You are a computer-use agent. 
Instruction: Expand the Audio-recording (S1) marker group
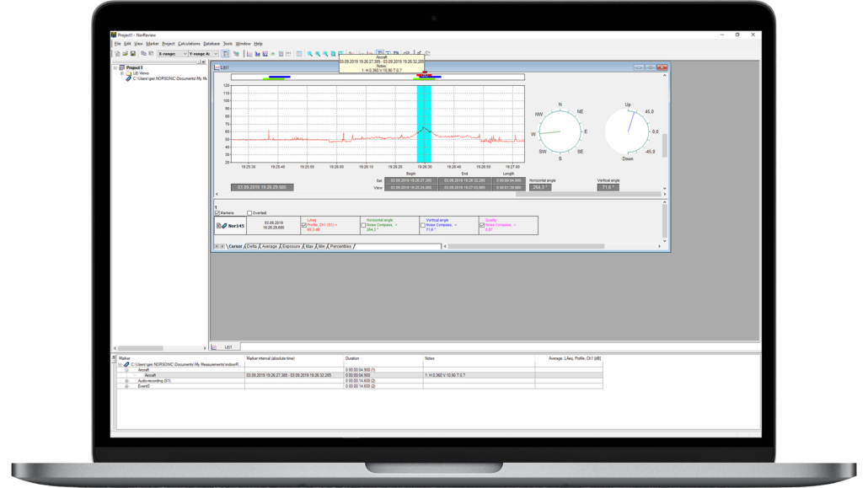[x=126, y=381]
